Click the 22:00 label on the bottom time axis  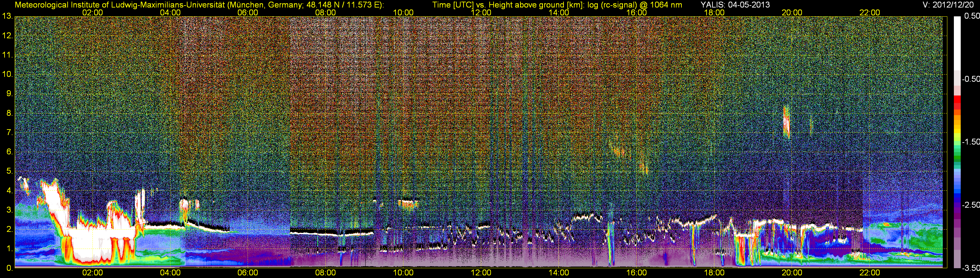click(x=870, y=273)
